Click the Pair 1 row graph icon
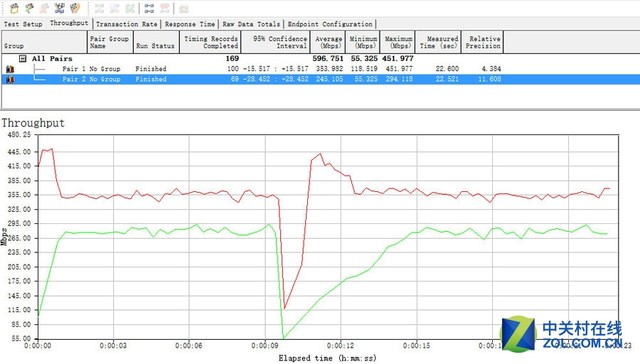 pos(10,69)
